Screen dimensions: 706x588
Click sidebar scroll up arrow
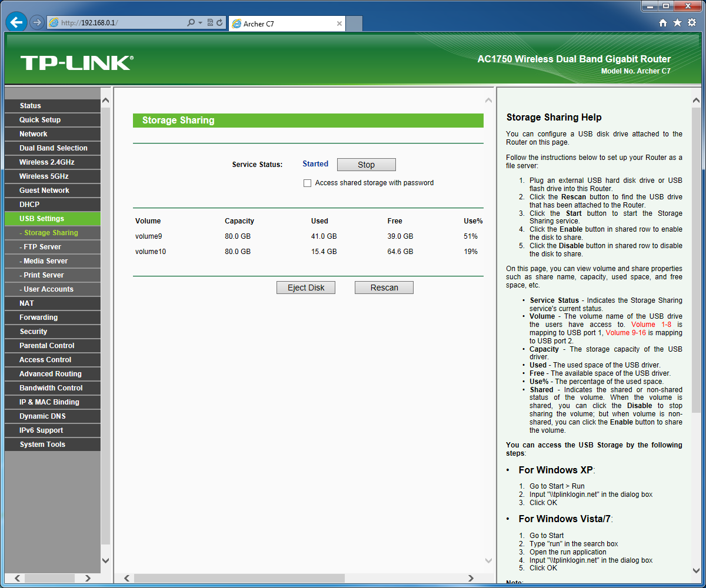click(x=106, y=101)
